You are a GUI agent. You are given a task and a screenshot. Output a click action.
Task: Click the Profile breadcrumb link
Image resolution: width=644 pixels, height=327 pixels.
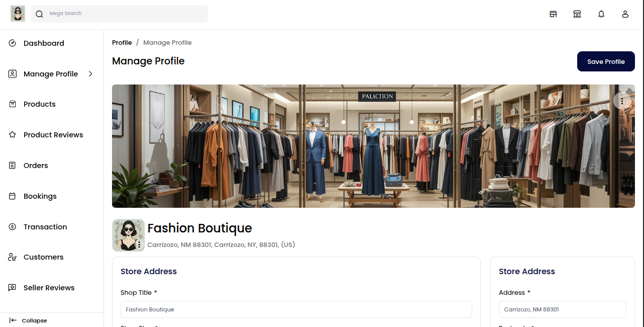pos(122,43)
